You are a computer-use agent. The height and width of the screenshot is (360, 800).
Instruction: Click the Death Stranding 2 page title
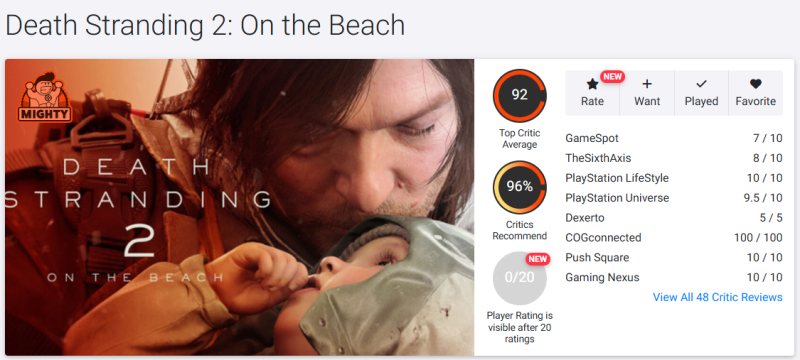(205, 25)
